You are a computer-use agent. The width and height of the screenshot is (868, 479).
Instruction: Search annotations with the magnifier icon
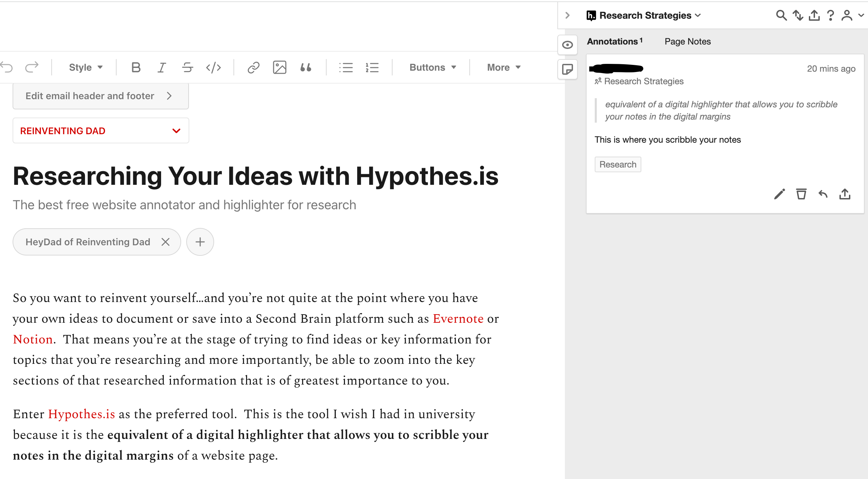pyautogui.click(x=781, y=15)
